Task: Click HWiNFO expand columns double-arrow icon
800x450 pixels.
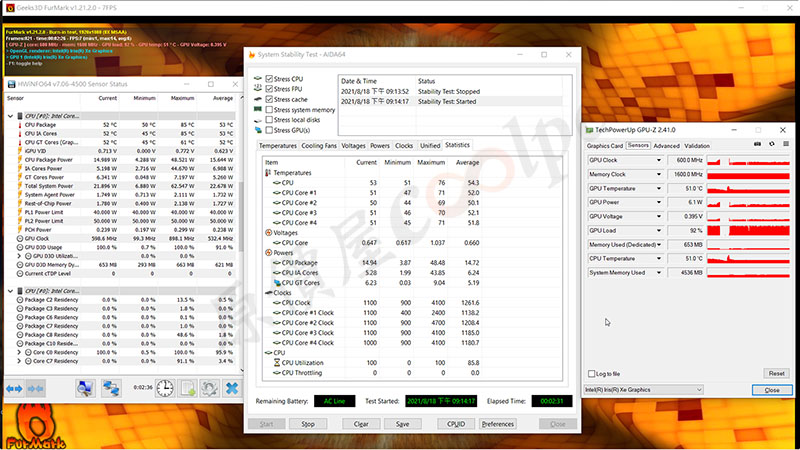Action: pyautogui.click(x=14, y=389)
